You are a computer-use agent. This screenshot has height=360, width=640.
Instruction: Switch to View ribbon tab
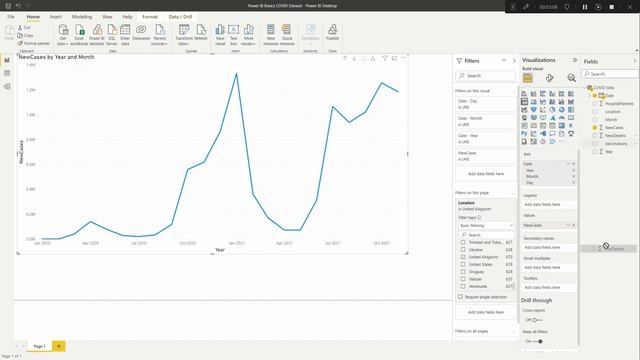coord(107,17)
